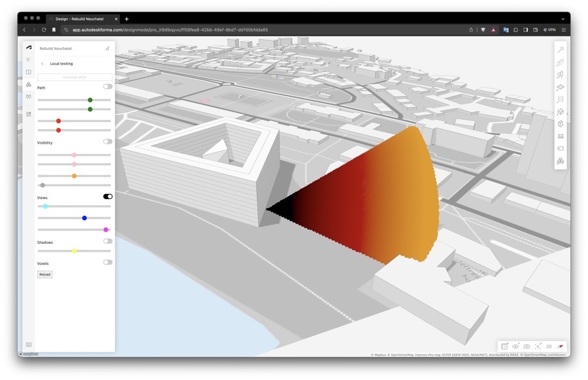Turn off the Views toggle
This screenshot has height=380, width=588.
(x=108, y=197)
